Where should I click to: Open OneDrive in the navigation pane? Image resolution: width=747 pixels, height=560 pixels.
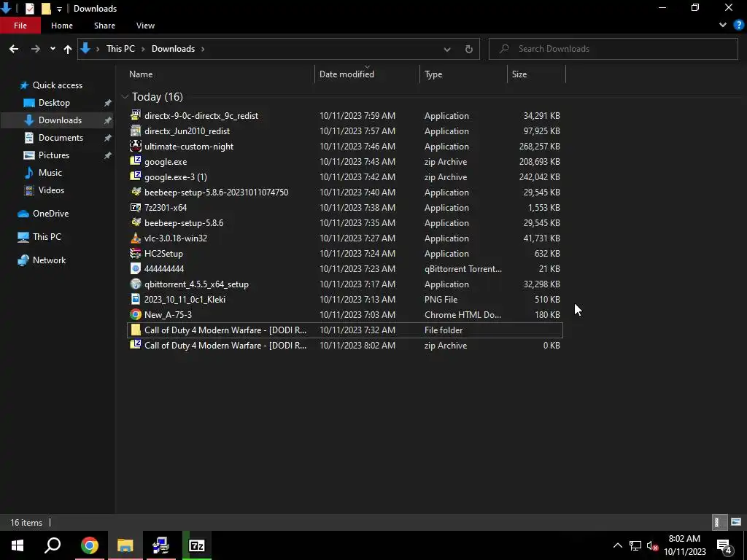pyautogui.click(x=50, y=214)
